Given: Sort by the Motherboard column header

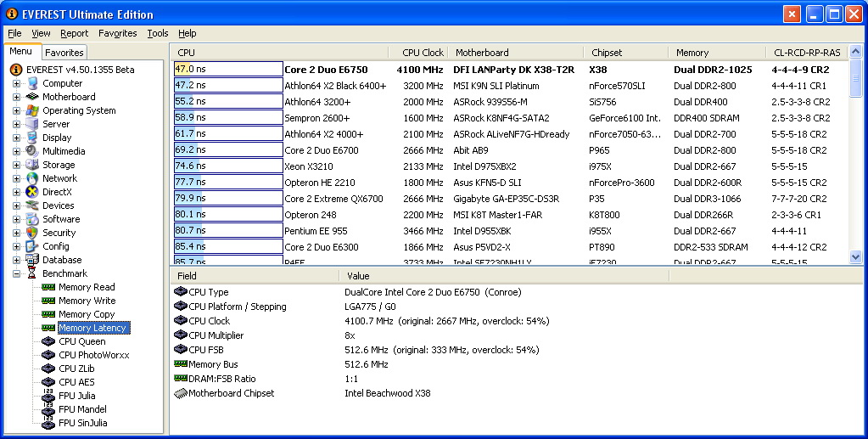Looking at the screenshot, I should (x=515, y=53).
